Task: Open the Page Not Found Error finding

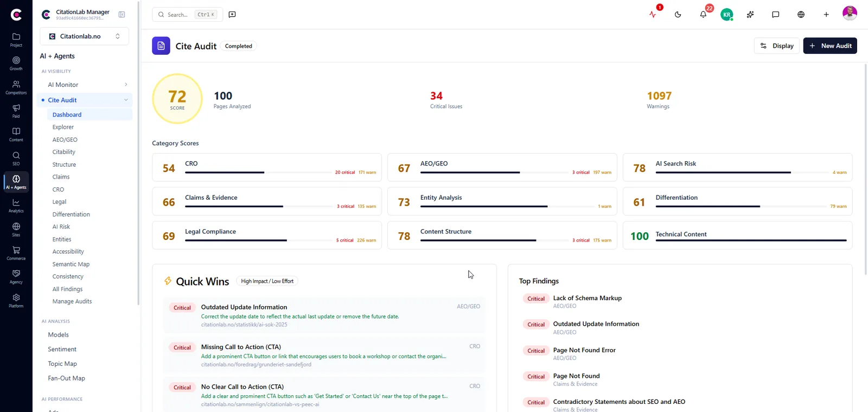Action: pyautogui.click(x=584, y=350)
